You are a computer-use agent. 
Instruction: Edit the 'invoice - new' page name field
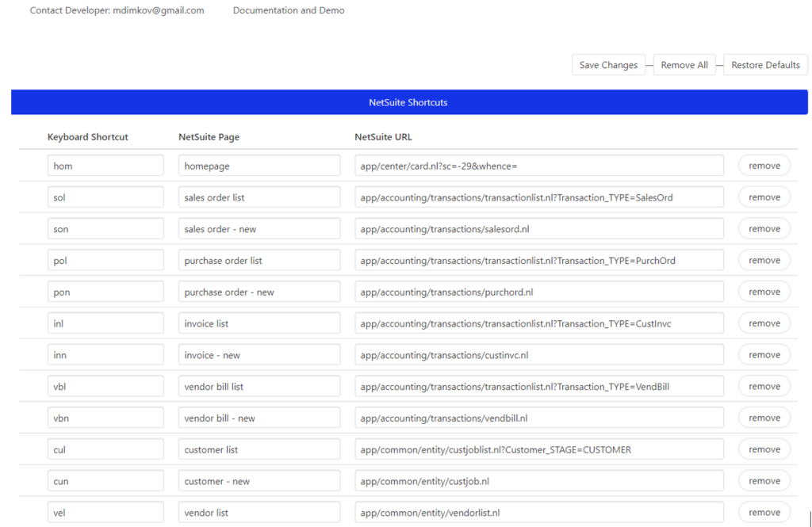(x=259, y=354)
